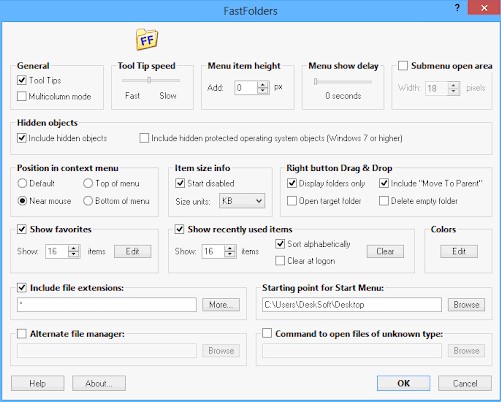Increase the Submenu Width spinner value
Image resolution: width=501 pixels, height=402 pixels.
click(454, 85)
